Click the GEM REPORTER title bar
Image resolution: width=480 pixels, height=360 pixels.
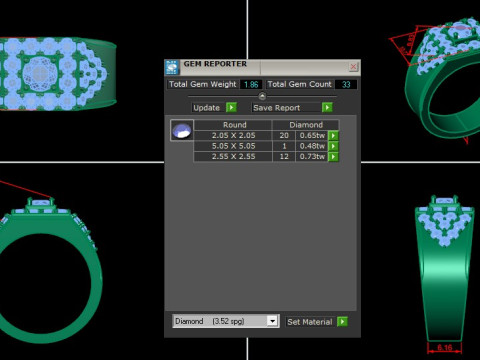(263, 67)
